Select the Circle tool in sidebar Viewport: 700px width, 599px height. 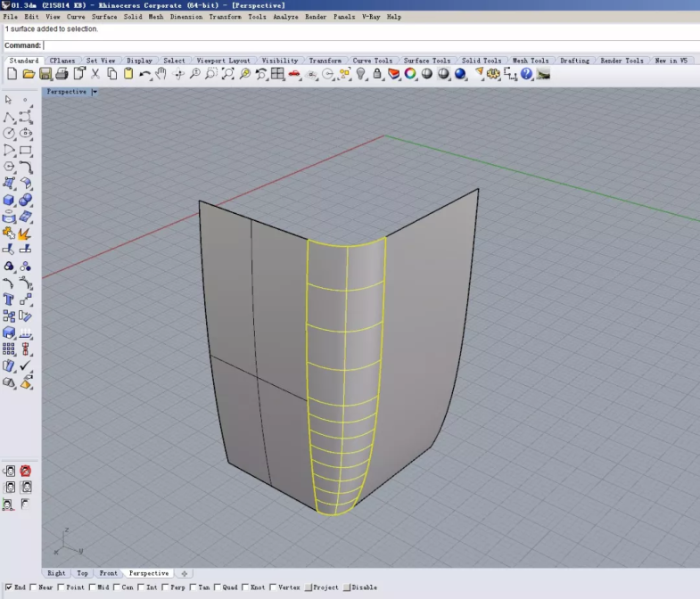pyautogui.click(x=9, y=134)
